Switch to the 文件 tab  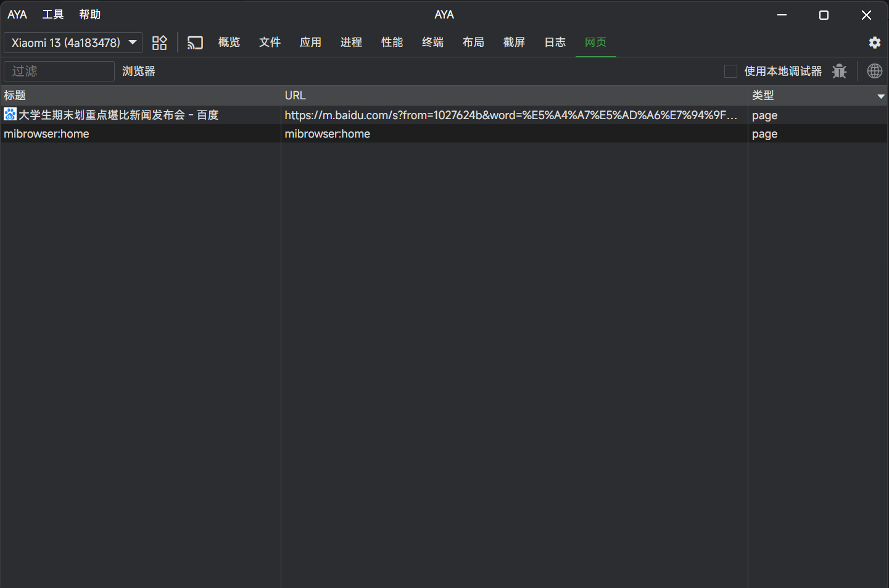(270, 42)
